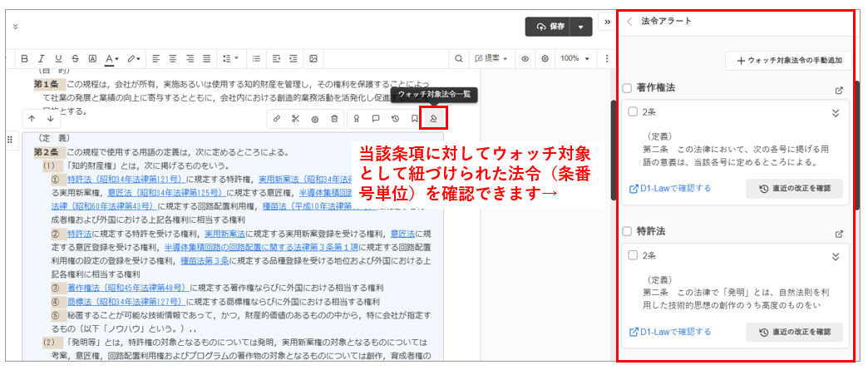Tick the 2条 checkbox under 特許法
The width and height of the screenshot is (868, 375).
tap(633, 256)
